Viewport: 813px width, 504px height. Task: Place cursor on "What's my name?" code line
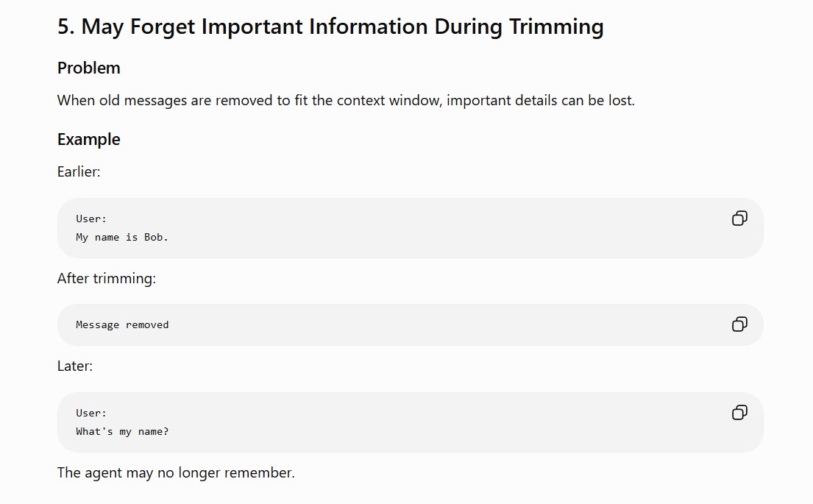pyautogui.click(x=122, y=431)
